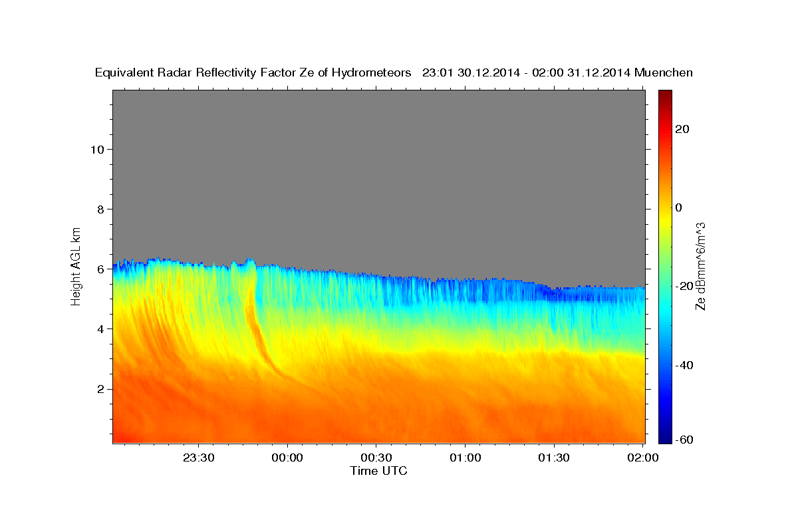
Task: Click the plot title text
Action: tap(394, 72)
